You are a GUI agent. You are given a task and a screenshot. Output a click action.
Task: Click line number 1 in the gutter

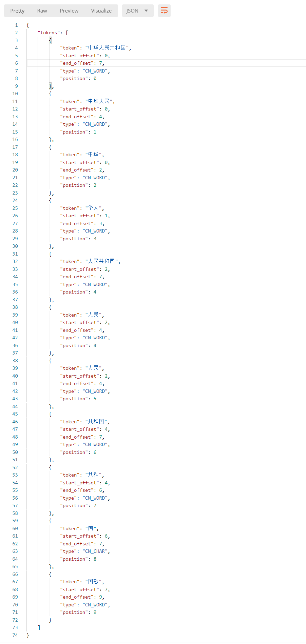pyautogui.click(x=16, y=25)
